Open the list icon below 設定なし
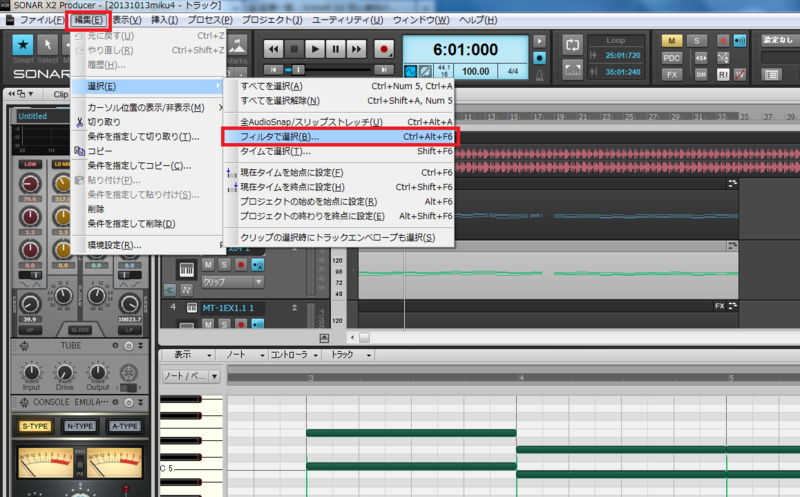Screen dimensions: 800x497 [771, 75]
